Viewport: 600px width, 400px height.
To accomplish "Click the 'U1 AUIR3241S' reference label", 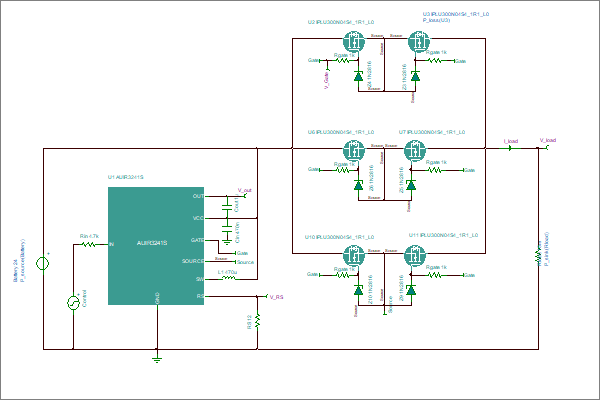I will (126, 177).
